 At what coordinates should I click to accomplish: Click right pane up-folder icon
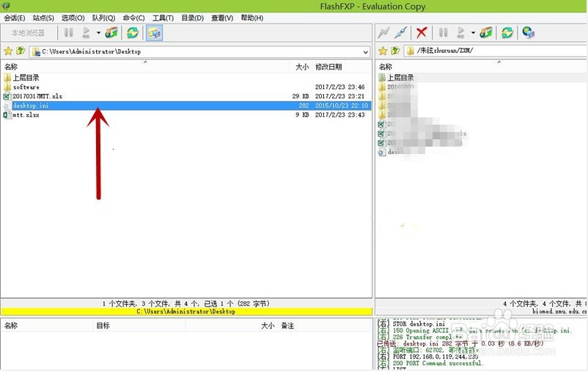(395, 51)
